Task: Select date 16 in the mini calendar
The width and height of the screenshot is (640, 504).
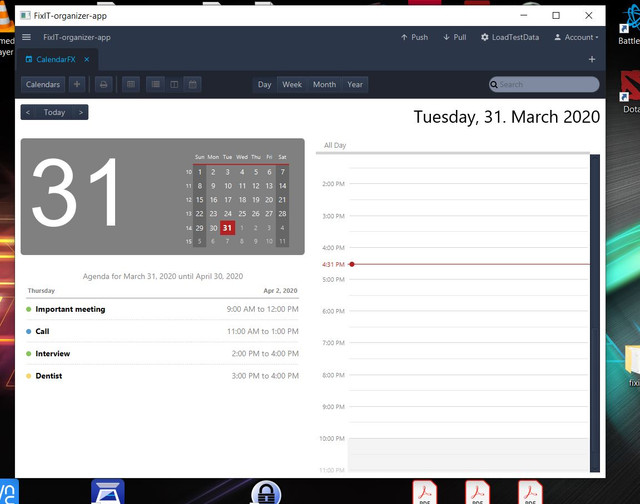Action: coord(213,200)
